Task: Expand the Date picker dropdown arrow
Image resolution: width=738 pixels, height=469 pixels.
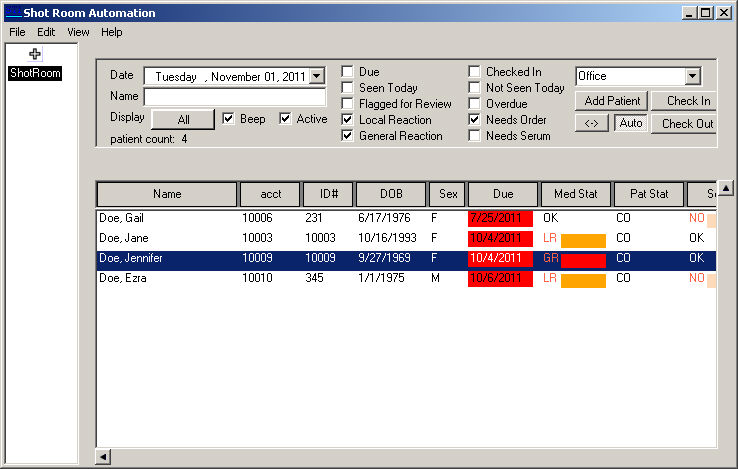Action: tap(317, 76)
